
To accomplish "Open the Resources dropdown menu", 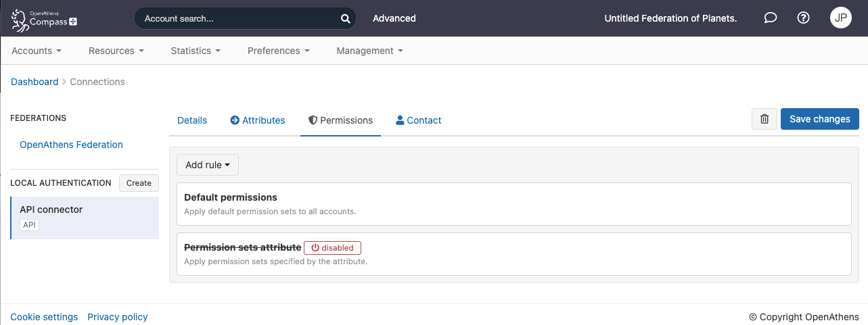I will pos(116,51).
